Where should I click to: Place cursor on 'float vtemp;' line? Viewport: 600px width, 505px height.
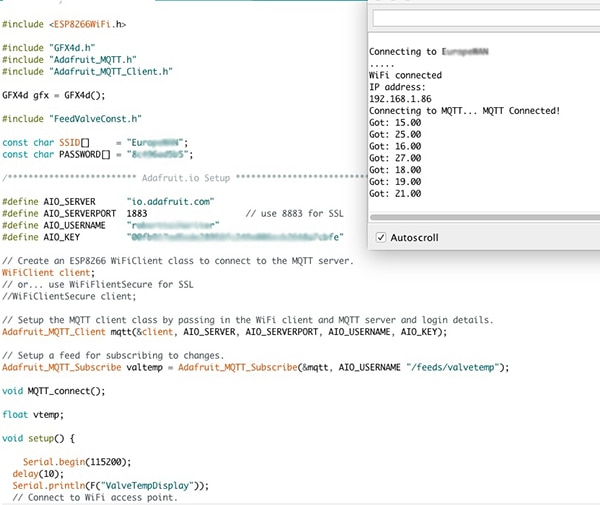[x=32, y=413]
